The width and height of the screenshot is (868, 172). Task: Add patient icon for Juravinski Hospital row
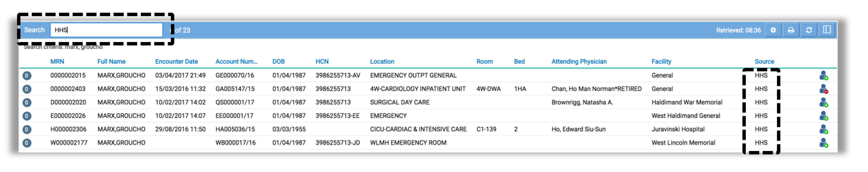pyautogui.click(x=823, y=129)
